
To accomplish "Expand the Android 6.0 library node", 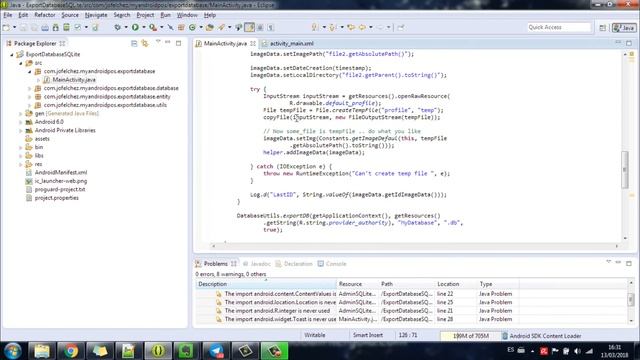I will 21,122.
